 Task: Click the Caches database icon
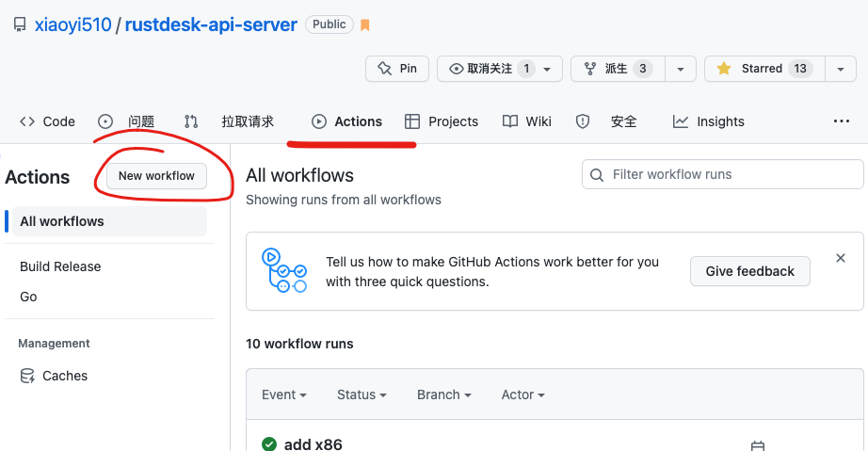click(x=27, y=376)
